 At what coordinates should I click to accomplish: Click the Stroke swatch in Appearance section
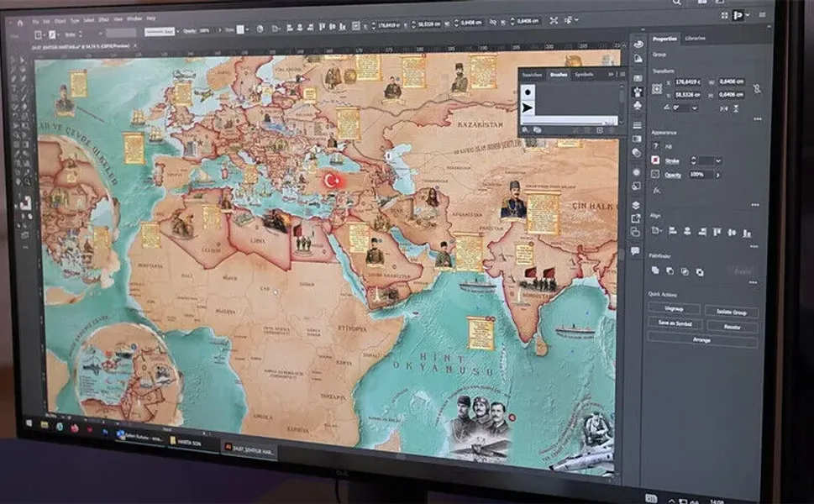656,160
